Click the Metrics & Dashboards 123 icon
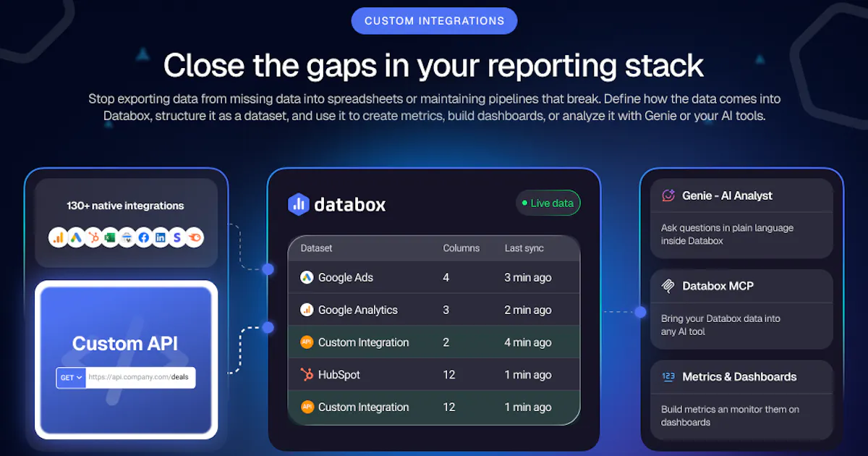 (668, 376)
